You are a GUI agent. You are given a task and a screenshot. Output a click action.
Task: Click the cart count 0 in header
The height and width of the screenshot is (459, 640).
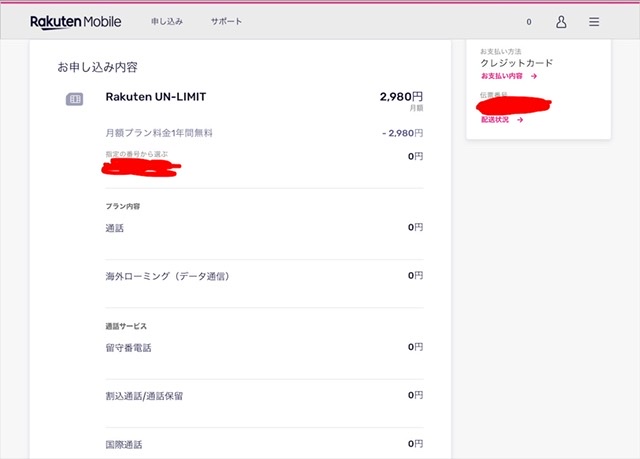point(529,22)
